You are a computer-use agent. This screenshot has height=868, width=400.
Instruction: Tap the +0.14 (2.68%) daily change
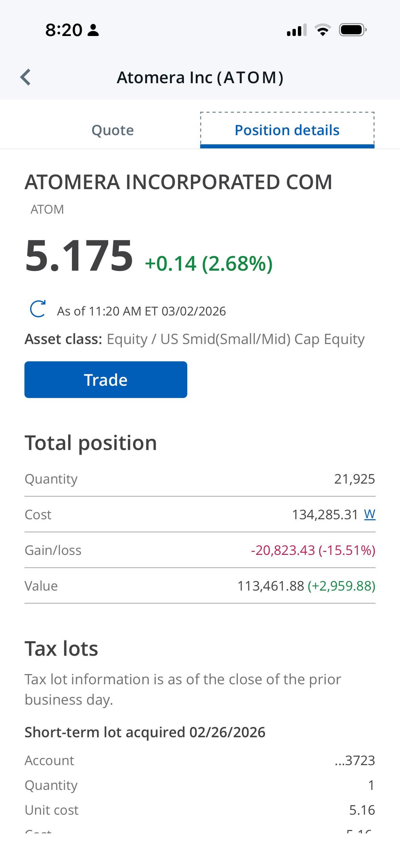pyautogui.click(x=209, y=263)
